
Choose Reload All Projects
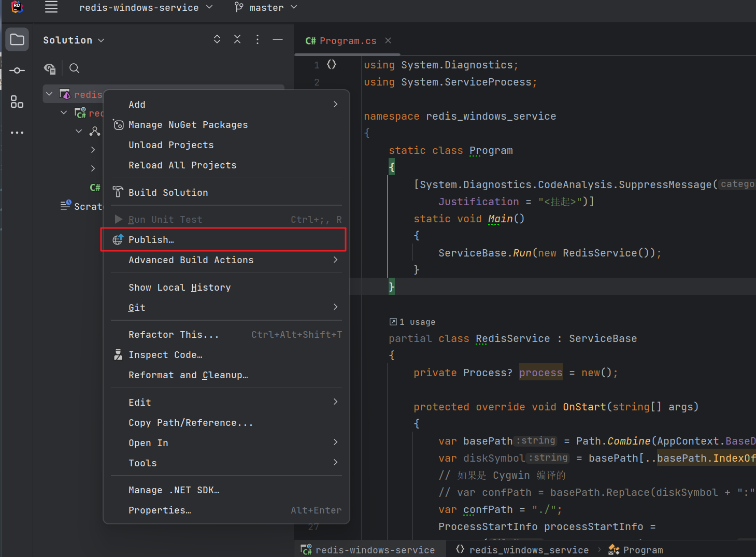pos(226,165)
